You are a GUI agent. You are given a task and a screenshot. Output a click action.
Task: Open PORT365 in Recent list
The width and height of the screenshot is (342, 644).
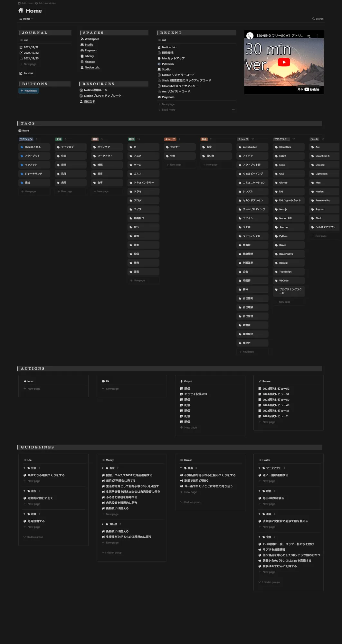point(166,64)
